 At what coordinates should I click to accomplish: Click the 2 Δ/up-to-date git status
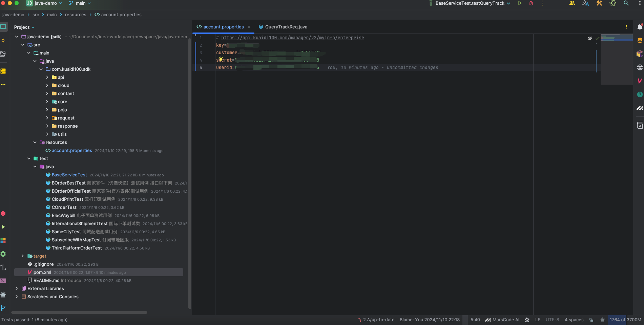point(376,320)
